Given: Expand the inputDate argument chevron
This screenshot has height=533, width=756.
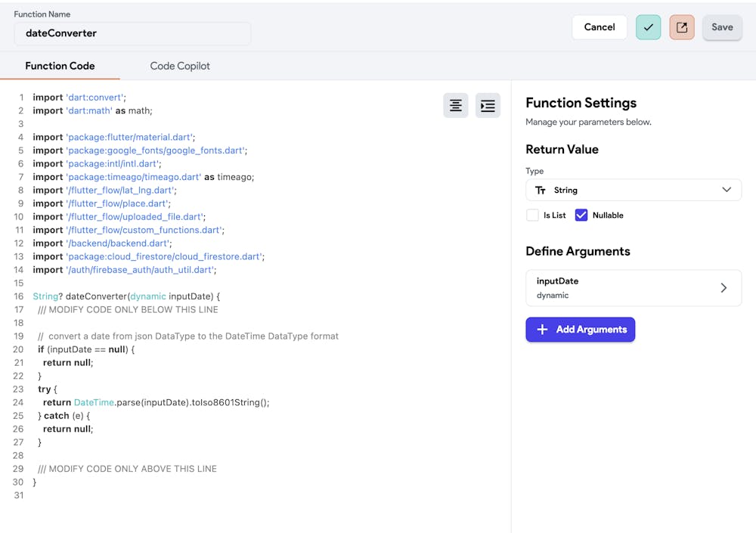Looking at the screenshot, I should click(x=723, y=288).
